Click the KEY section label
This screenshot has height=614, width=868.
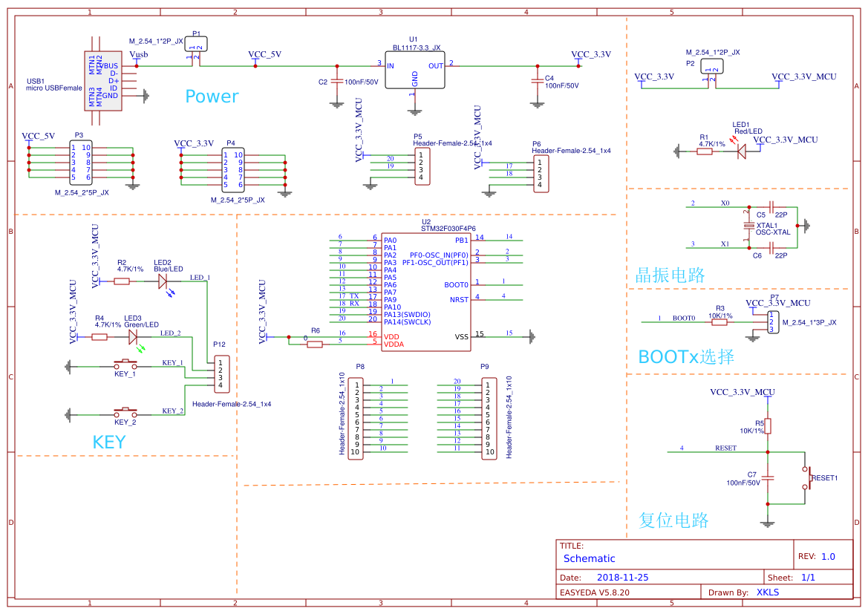[x=109, y=441]
